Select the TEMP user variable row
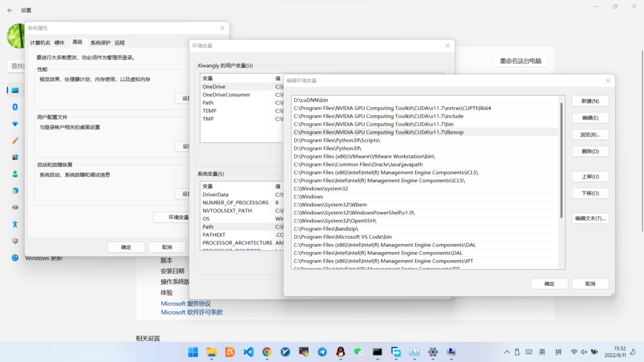Viewport: 644px width, 362px height. (242, 111)
